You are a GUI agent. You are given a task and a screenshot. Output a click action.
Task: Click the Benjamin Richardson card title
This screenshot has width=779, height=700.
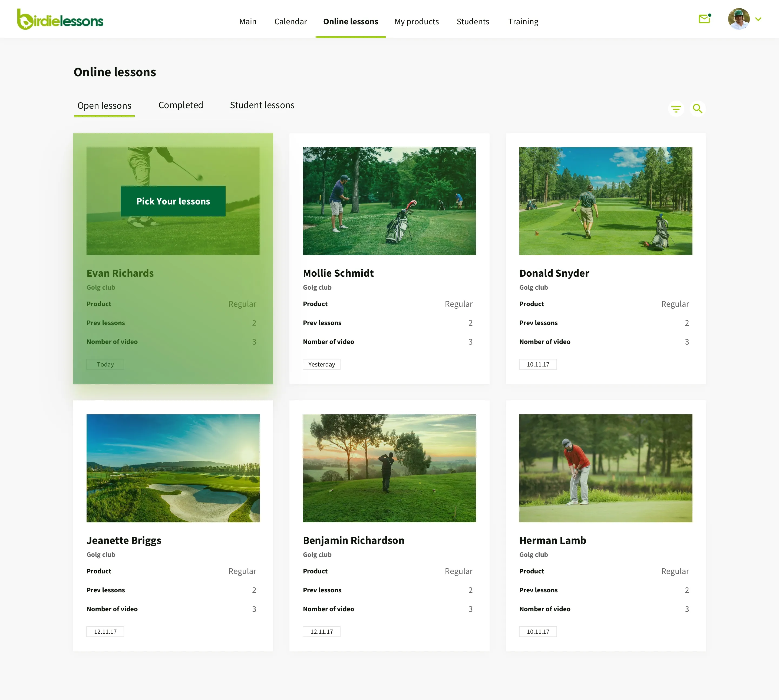pyautogui.click(x=353, y=540)
